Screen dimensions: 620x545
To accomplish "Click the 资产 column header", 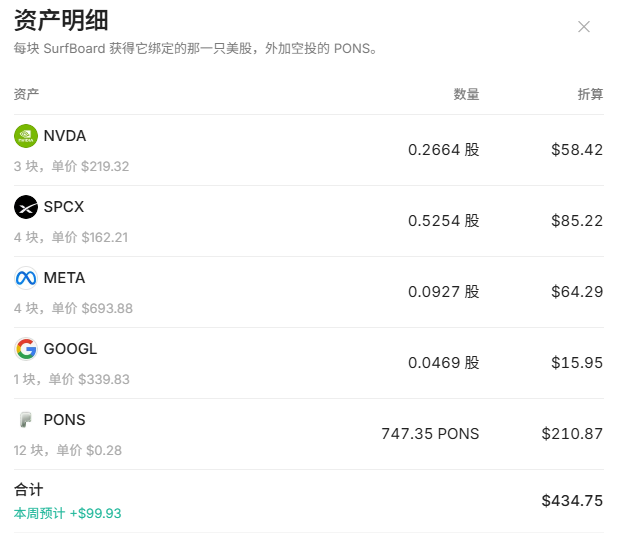I will click(x=26, y=94).
